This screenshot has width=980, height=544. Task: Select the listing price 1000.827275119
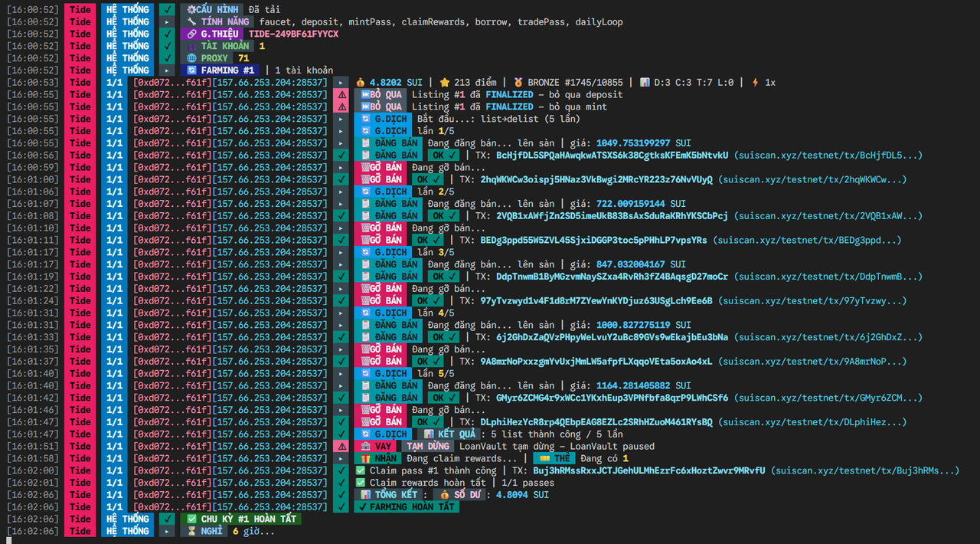coord(633,325)
